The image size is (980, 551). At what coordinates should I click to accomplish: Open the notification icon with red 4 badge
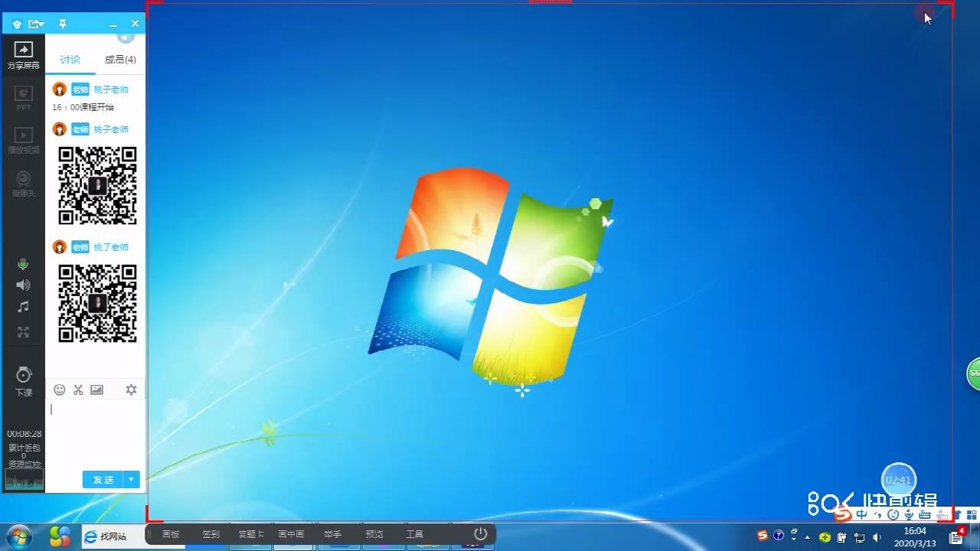[x=957, y=536]
